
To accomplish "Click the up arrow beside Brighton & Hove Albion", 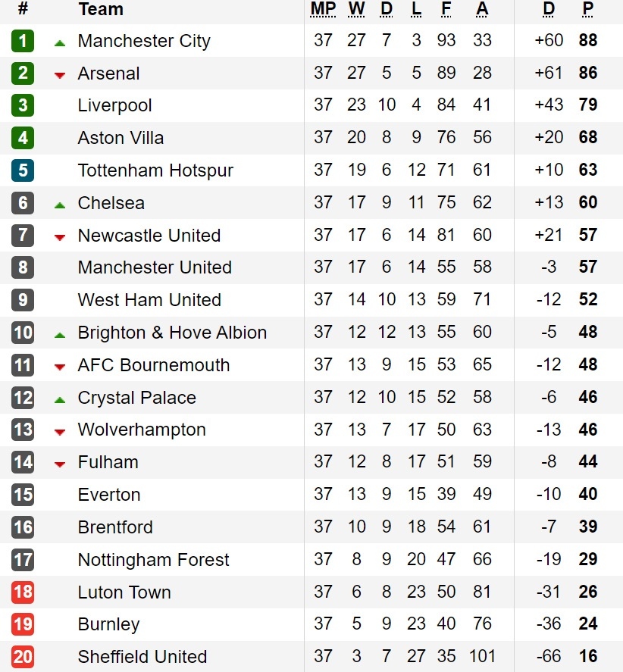I will click(x=60, y=335).
